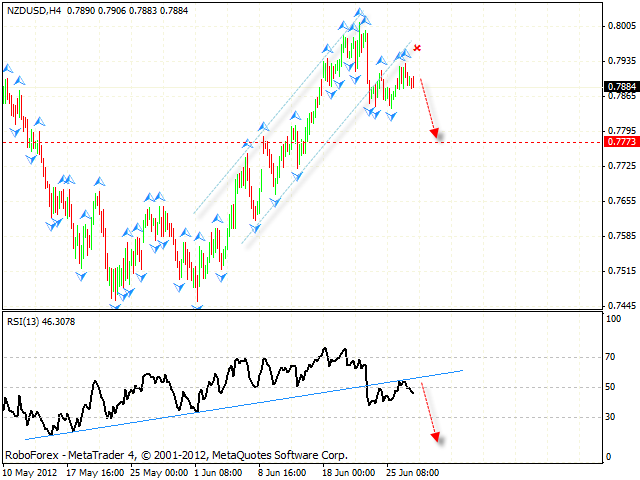Click the RSI 30 level axis label
This screenshot has height=480, width=640.
(x=612, y=417)
